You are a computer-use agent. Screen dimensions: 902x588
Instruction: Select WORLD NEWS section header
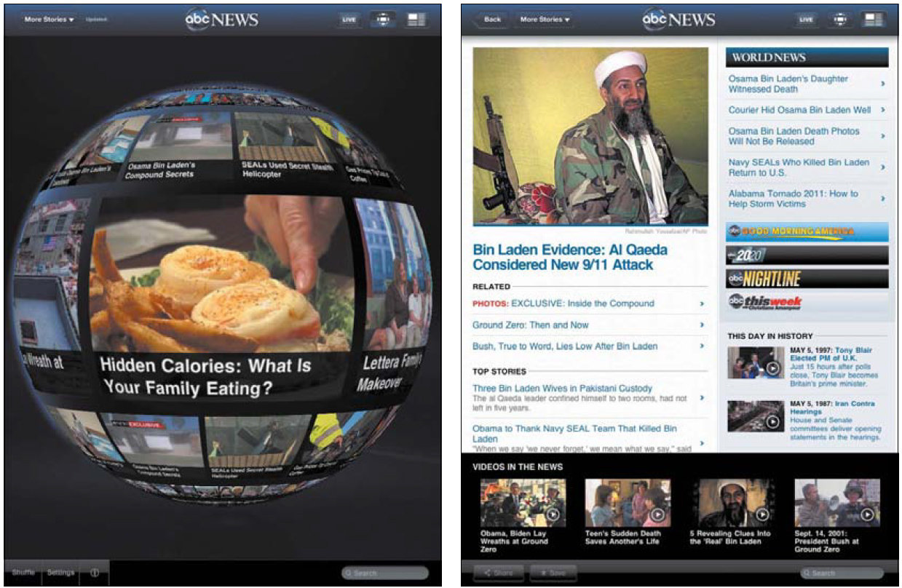807,57
